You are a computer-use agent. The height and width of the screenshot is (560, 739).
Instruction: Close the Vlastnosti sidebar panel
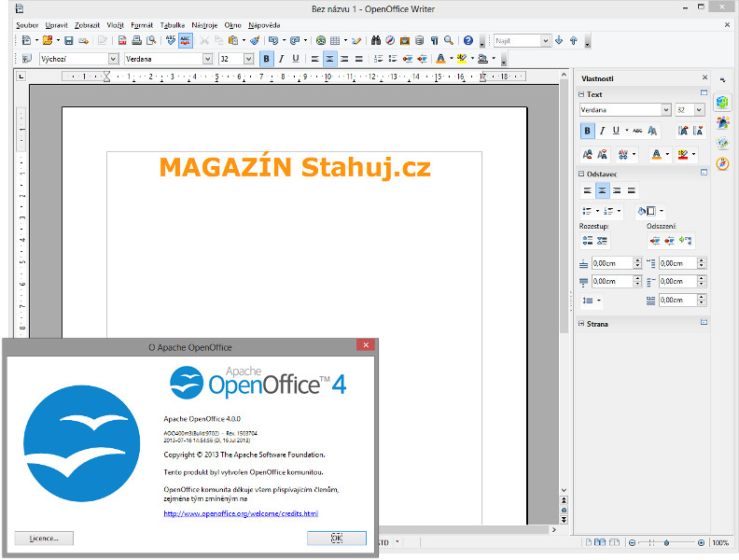point(704,77)
